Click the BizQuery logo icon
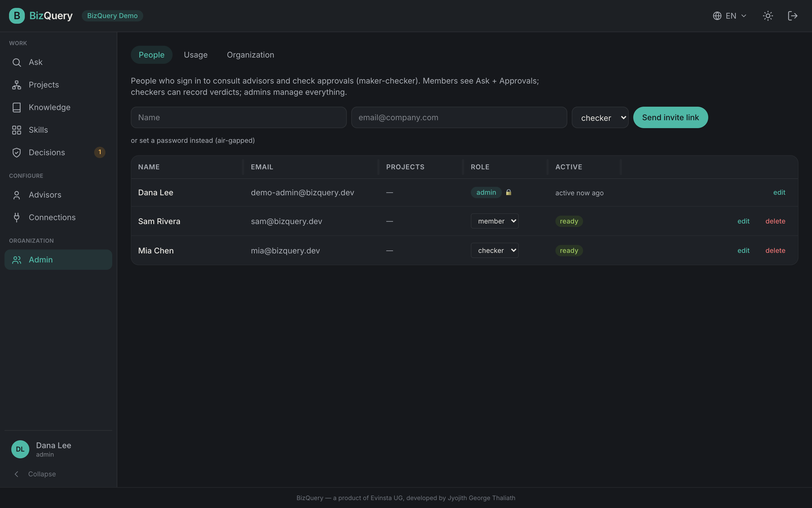 [17, 16]
